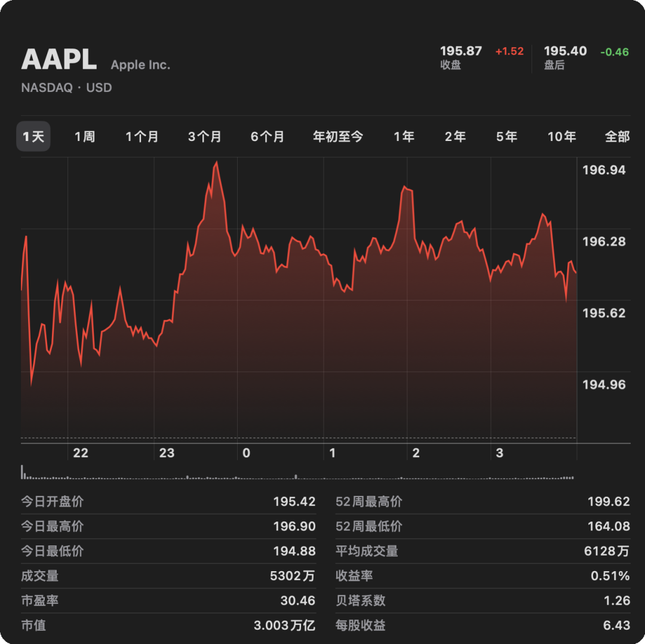Screen dimensions: 645x644
Task: Select the 10年 range tab
Action: [x=561, y=137]
